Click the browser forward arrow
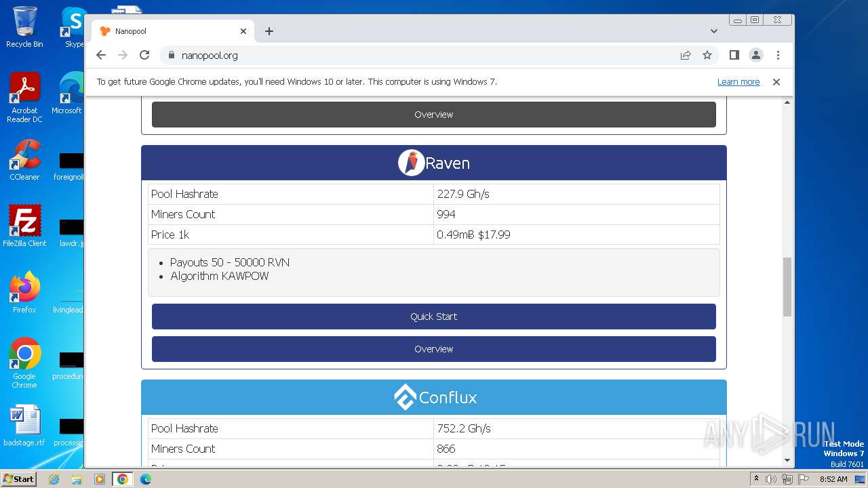Screen dimensions: 868x488 tap(123, 56)
